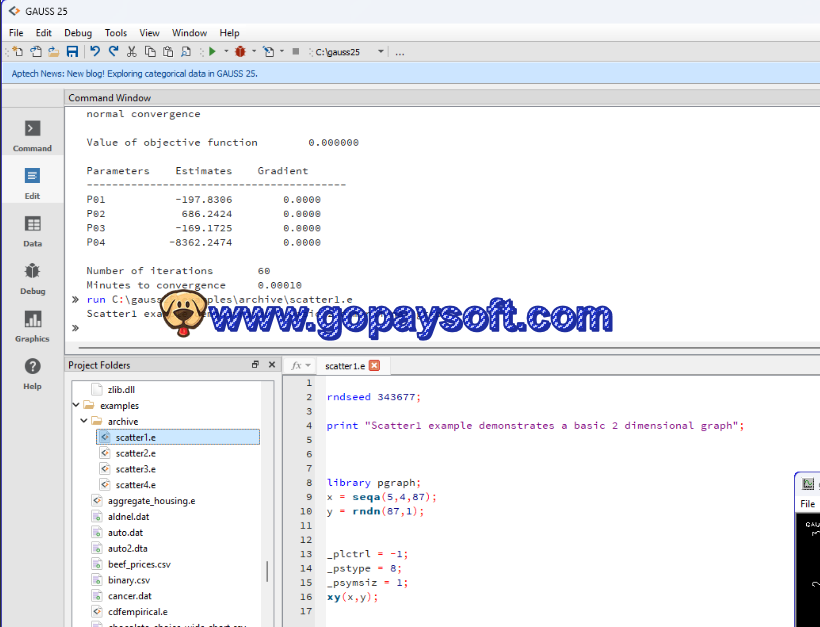
Task: Collapse the archive folder in tree
Action: (84, 422)
